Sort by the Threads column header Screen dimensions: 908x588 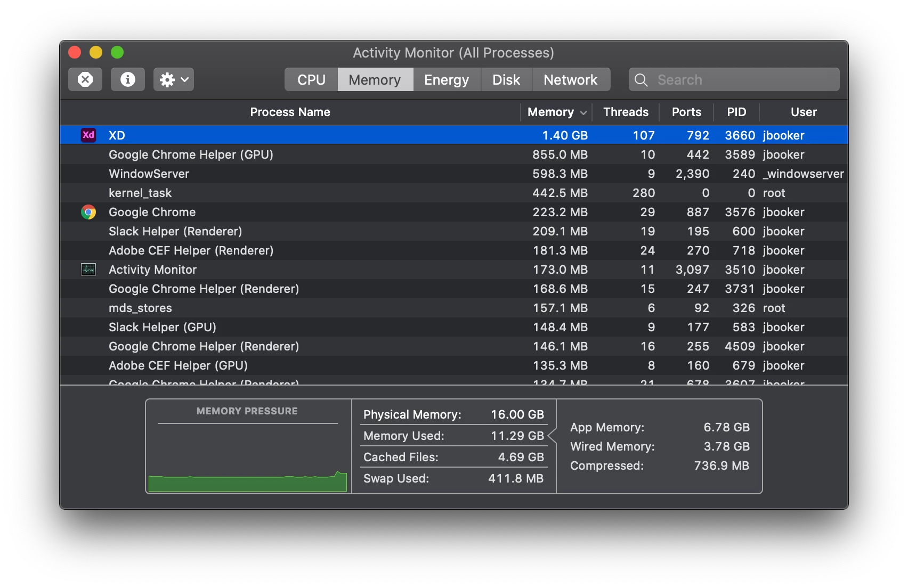pyautogui.click(x=626, y=112)
